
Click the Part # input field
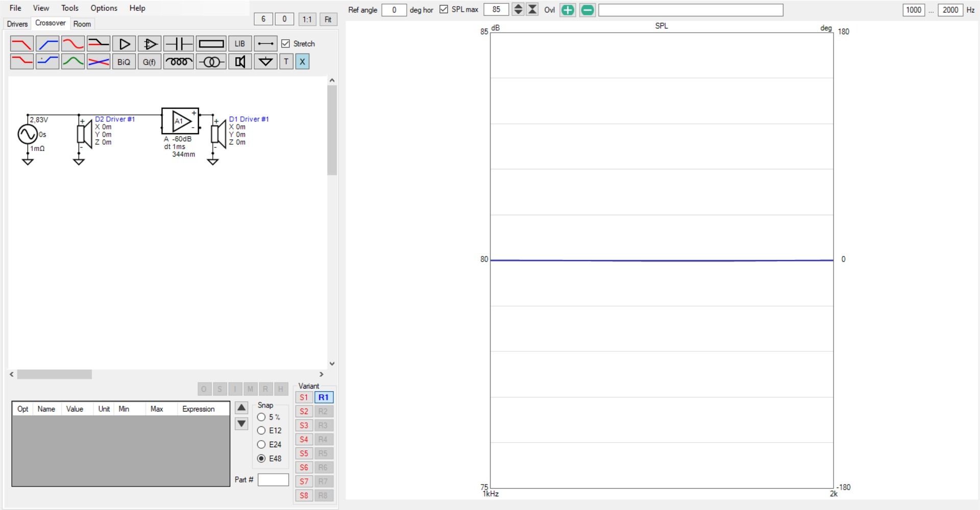pos(274,480)
